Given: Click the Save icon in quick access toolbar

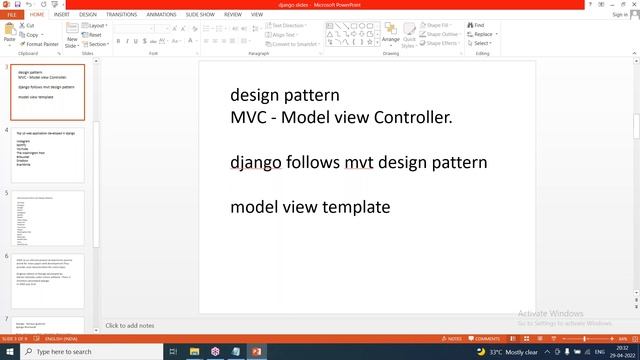Looking at the screenshot, I should click(18, 4).
